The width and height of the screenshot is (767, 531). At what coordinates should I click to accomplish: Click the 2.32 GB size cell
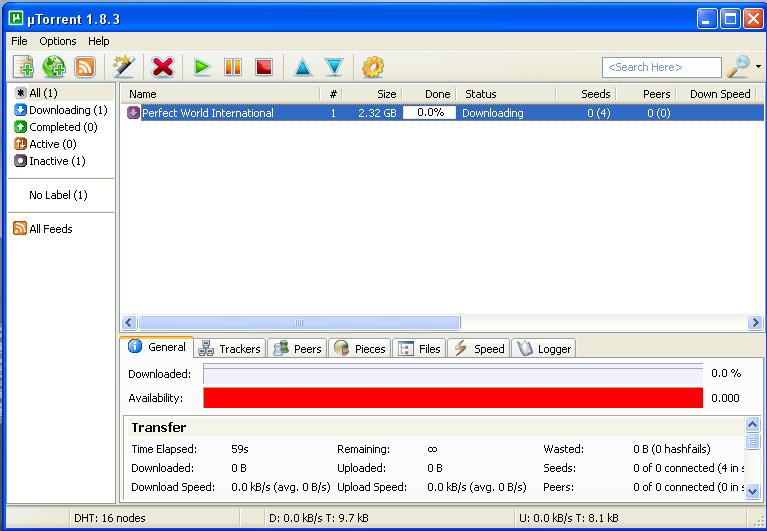click(x=377, y=113)
